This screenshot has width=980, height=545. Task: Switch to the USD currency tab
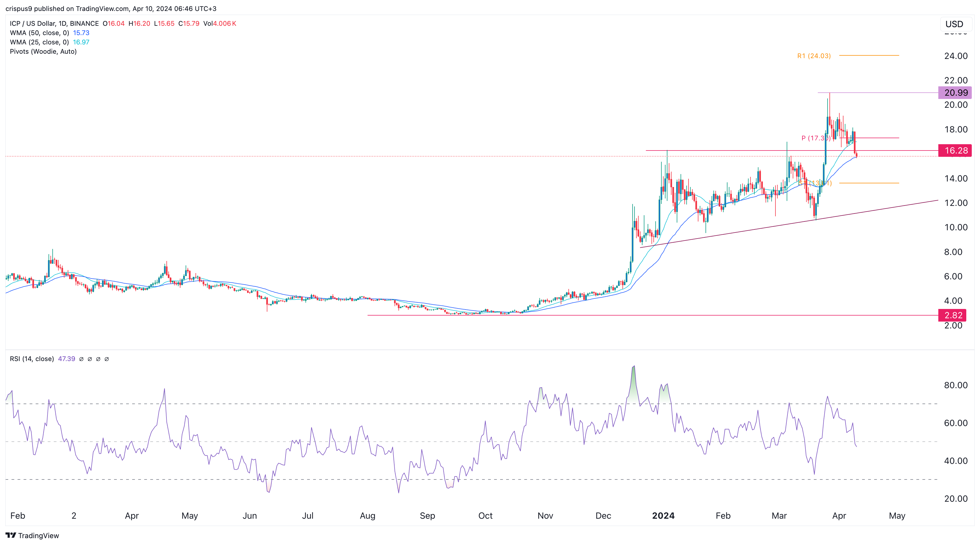click(955, 24)
